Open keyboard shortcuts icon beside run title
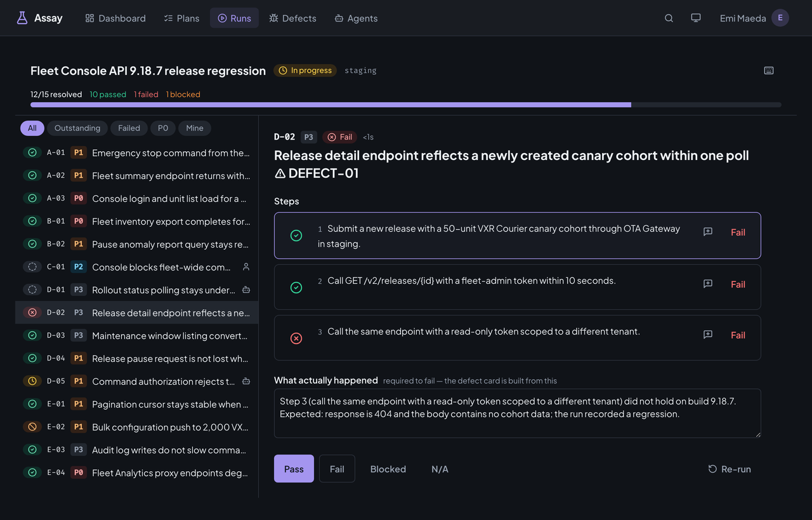Viewport: 812px width, 520px height. pos(769,70)
